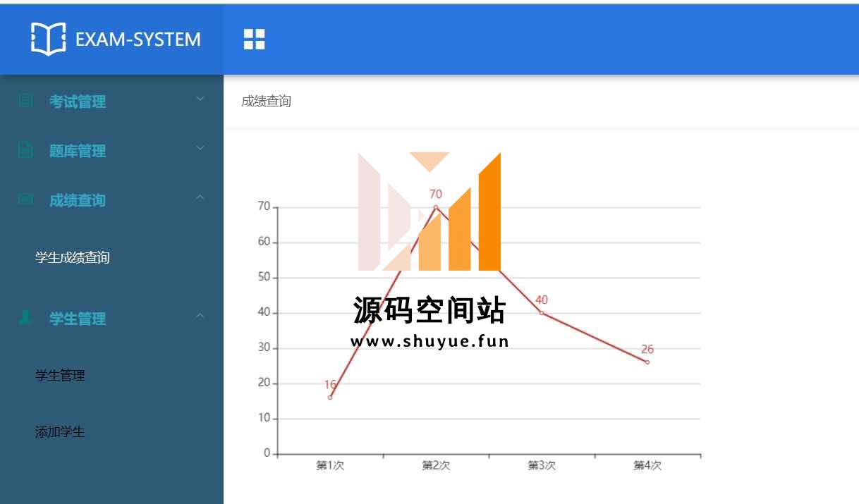Viewport: 859px width, 504px height.
Task: Click the EXAM-SYSTEM book logo icon
Action: point(49,38)
